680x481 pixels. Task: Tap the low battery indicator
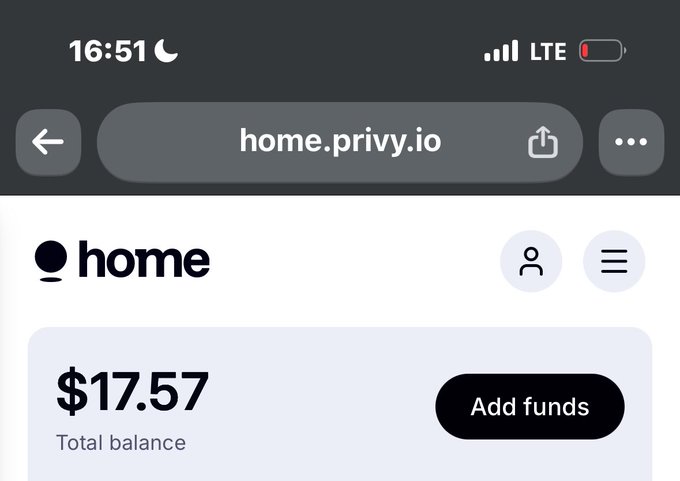point(602,51)
